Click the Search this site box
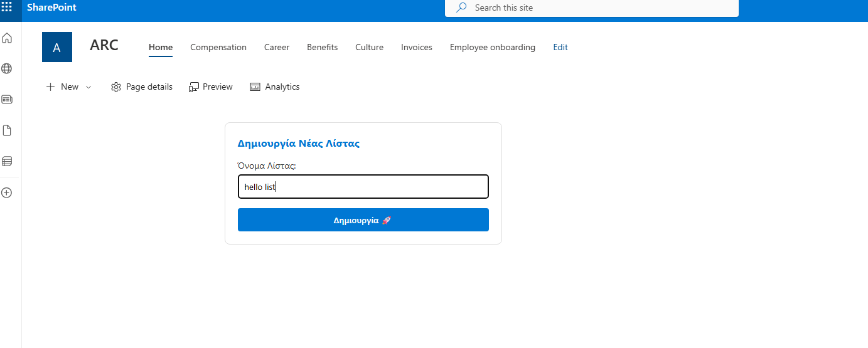This screenshot has height=348, width=868. [x=596, y=8]
